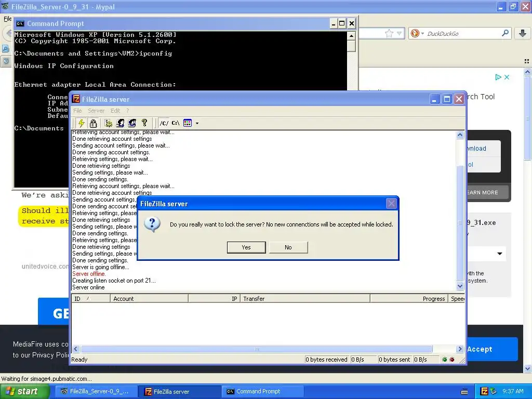The width and height of the screenshot is (532, 399).
Task: Click the green receive indicator light
Action: [445, 360]
